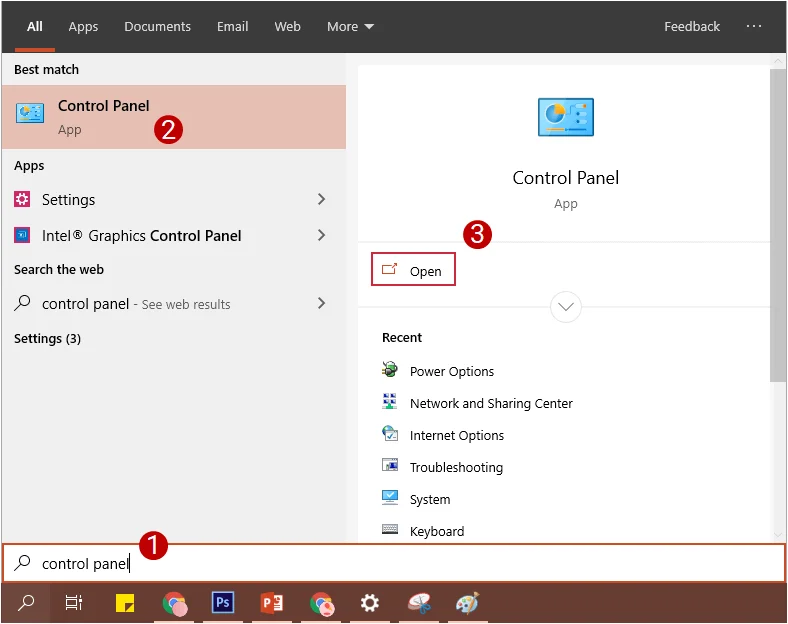The width and height of the screenshot is (788, 624).
Task: Open recent item Network and Sharing Center
Action: (491, 403)
